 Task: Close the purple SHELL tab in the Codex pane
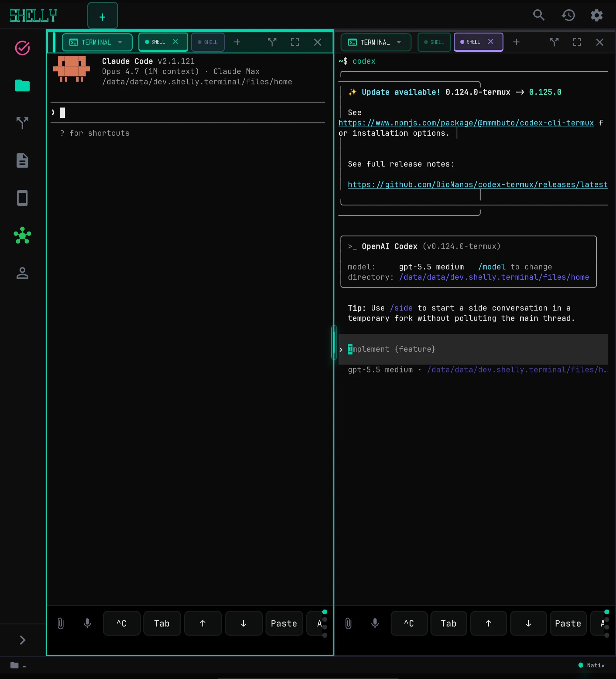pyautogui.click(x=491, y=41)
